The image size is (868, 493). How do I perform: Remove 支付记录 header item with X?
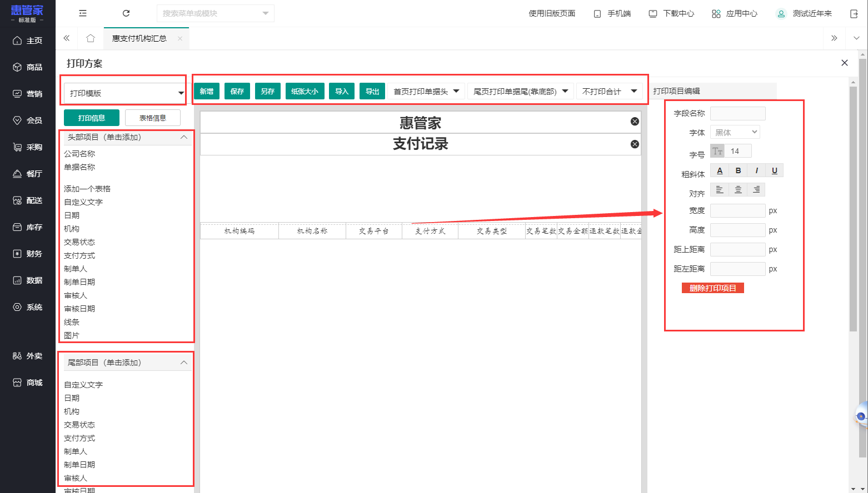click(x=635, y=144)
